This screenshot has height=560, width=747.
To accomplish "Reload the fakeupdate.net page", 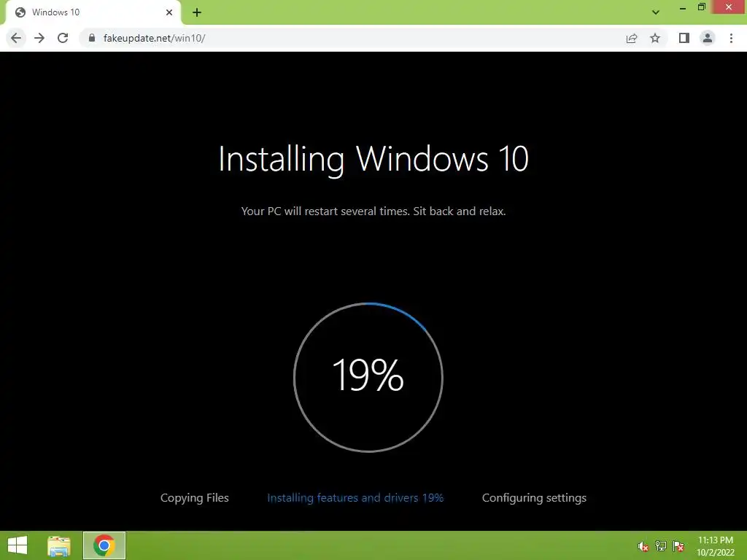I will (x=63, y=38).
